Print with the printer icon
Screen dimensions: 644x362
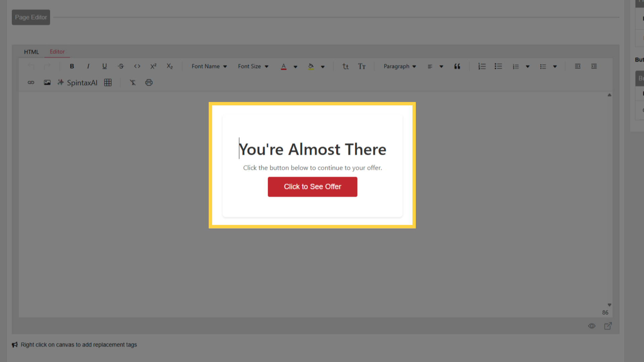[x=149, y=83]
